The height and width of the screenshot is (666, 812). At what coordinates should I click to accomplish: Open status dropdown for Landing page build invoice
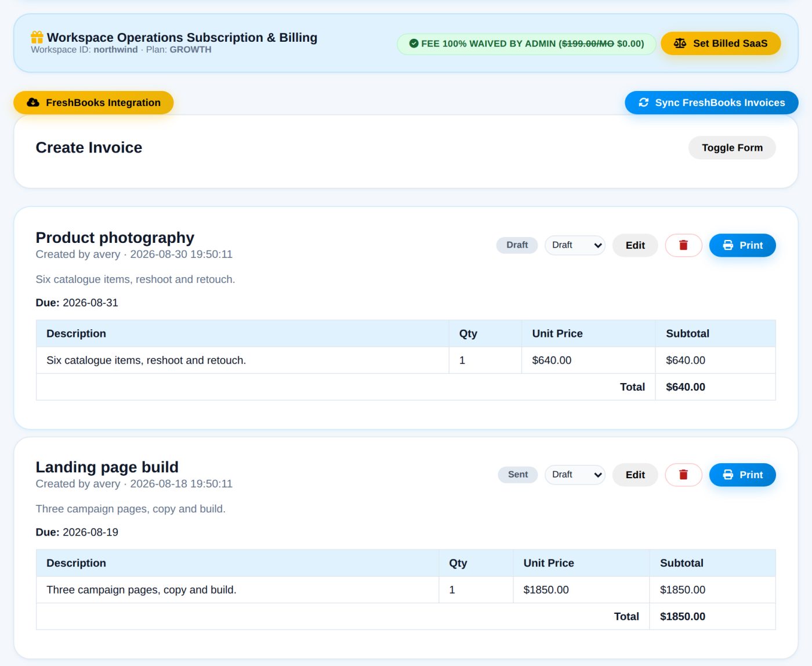pos(575,475)
